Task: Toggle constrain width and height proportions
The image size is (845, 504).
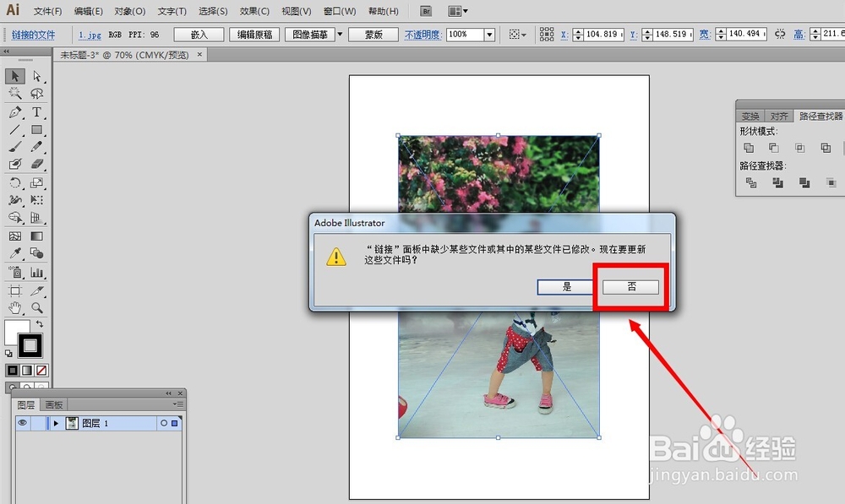Action: (x=780, y=34)
